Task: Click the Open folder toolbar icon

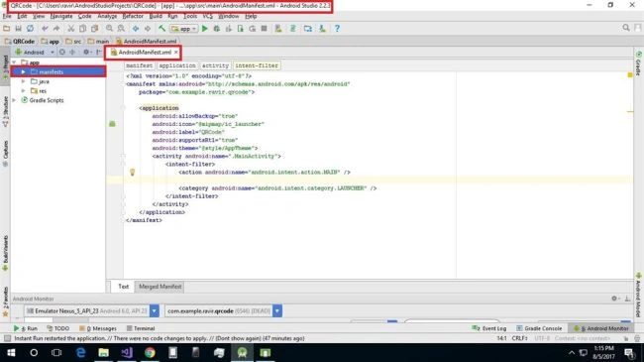Action: click(x=7, y=29)
